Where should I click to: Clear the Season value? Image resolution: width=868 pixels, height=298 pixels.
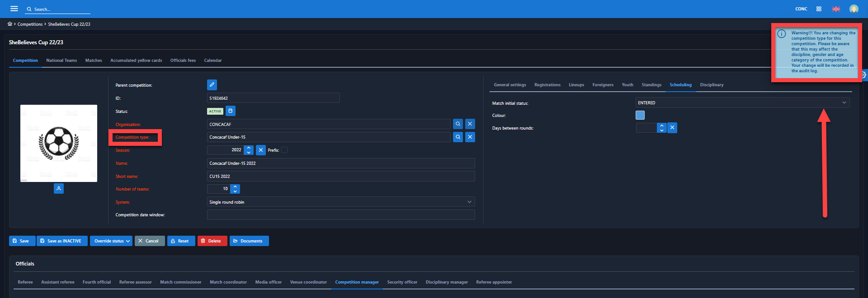[x=260, y=150]
